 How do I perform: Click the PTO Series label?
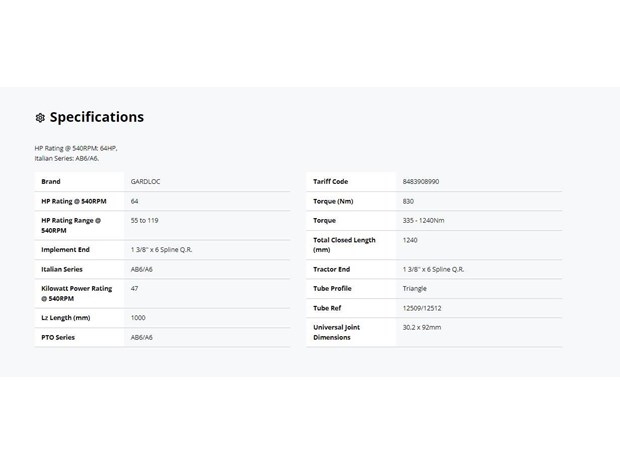click(x=58, y=337)
